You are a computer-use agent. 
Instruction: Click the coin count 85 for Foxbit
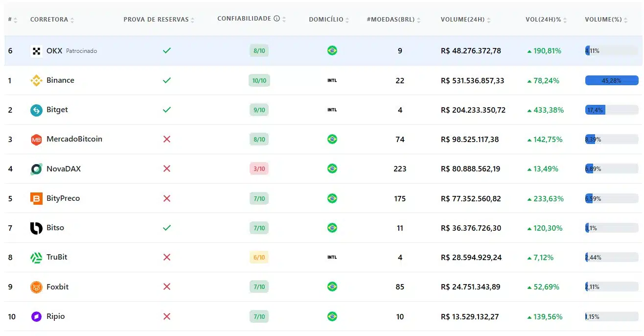(x=400, y=287)
